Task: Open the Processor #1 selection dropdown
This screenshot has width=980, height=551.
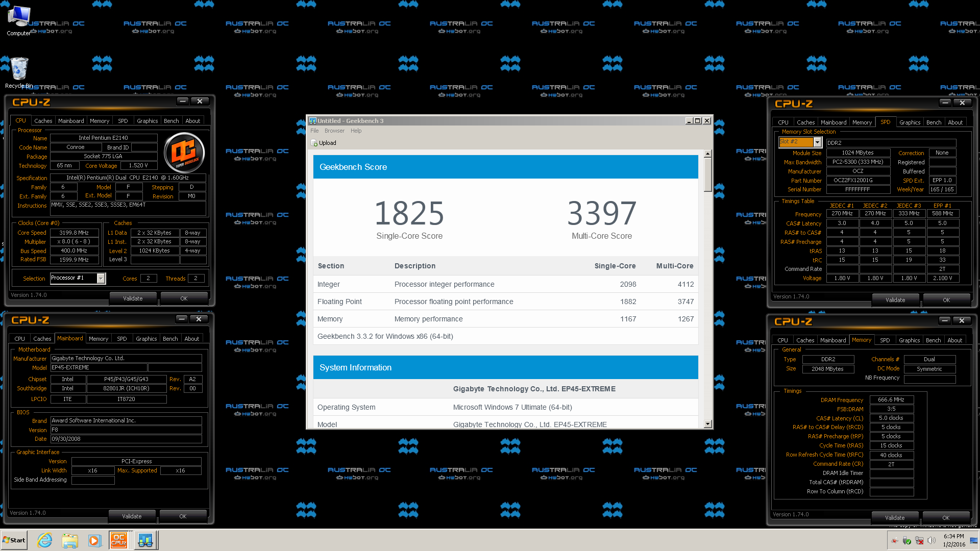Action: (101, 278)
